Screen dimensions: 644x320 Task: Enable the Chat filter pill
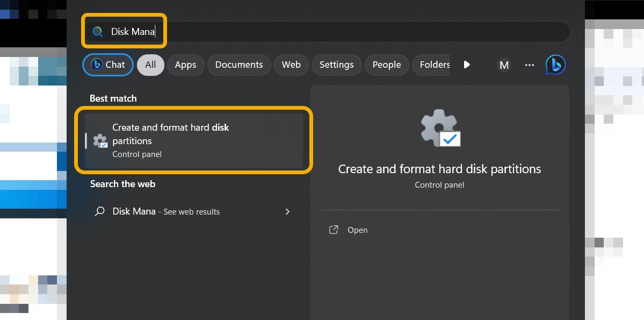[x=107, y=65]
